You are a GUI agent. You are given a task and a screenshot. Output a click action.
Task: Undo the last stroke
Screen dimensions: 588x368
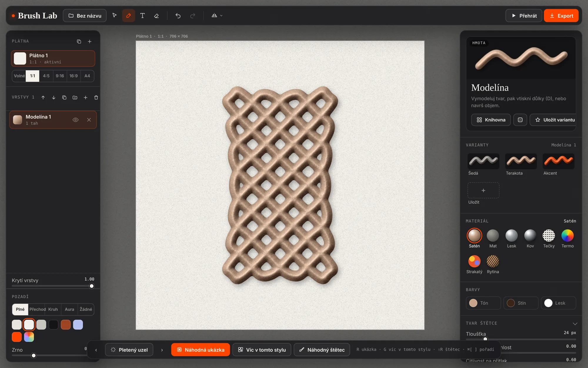178,16
